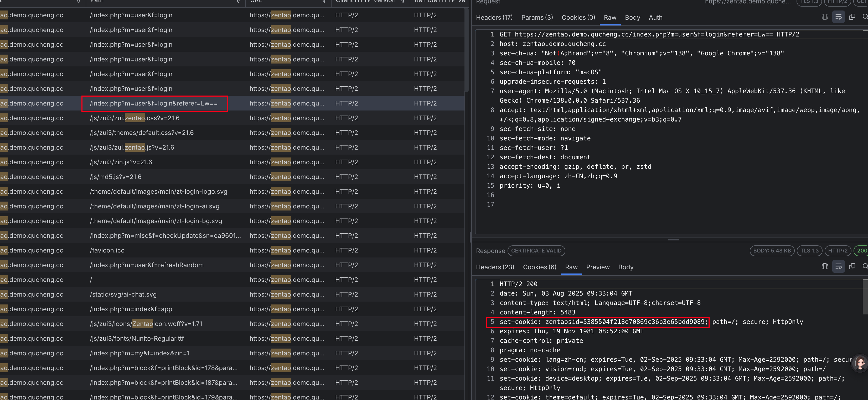The width and height of the screenshot is (868, 400).
Task: Copy the request raw content
Action: tap(852, 17)
